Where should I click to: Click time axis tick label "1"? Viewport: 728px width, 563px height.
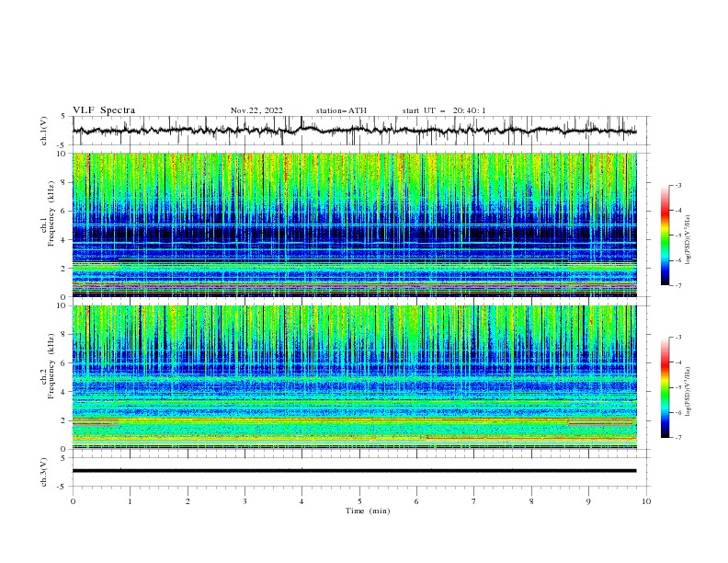(131, 501)
